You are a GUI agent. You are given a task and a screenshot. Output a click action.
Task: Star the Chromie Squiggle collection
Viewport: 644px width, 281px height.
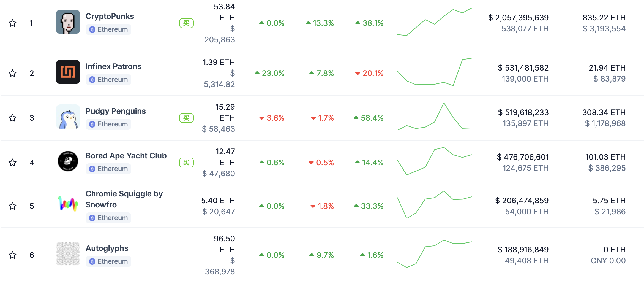[x=12, y=206]
